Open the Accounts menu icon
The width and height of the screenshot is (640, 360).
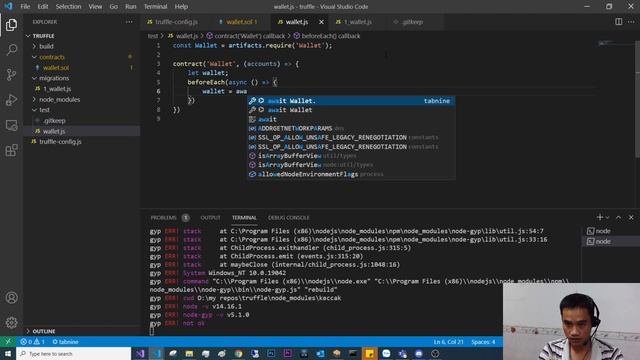tap(11, 298)
